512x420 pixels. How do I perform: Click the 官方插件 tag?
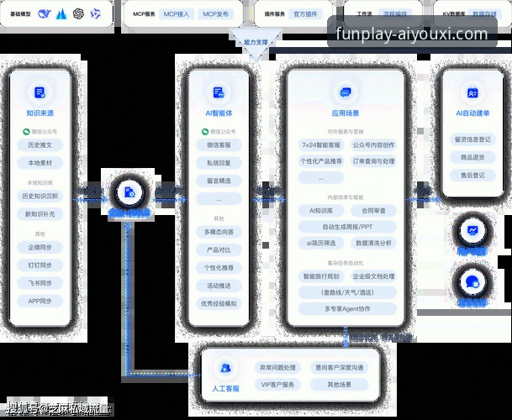307,14
